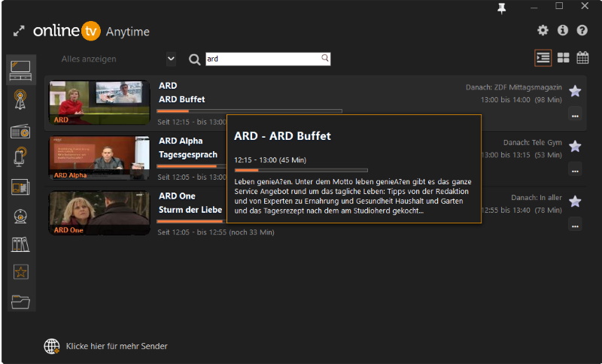Click 13:00 bis 14:00 (98 Min) text
Viewport: 602px width, 364px height.
521,100
